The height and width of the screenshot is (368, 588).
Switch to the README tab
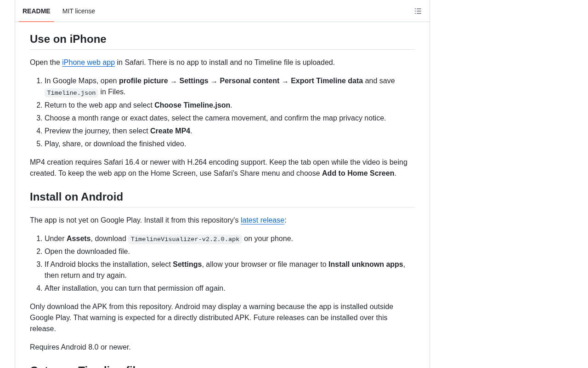coord(36,11)
